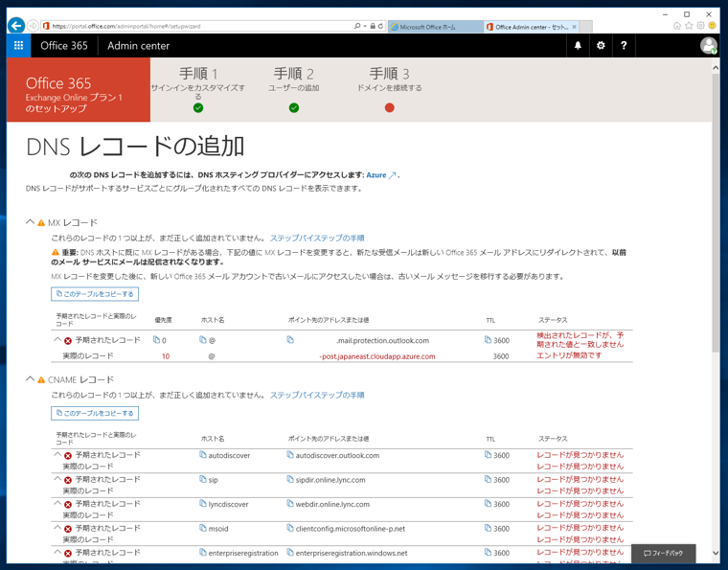Copy the TTL for the sip row

click(488, 479)
